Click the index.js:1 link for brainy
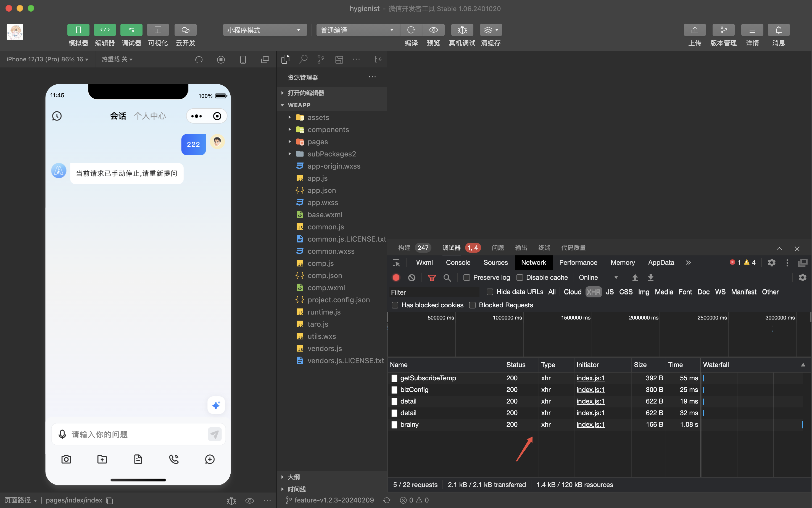 (x=590, y=424)
